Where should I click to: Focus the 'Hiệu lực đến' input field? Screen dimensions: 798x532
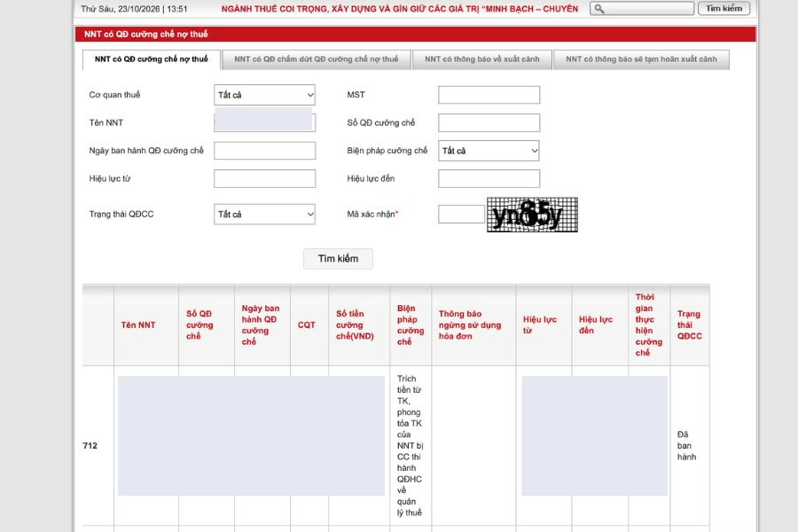click(x=489, y=179)
